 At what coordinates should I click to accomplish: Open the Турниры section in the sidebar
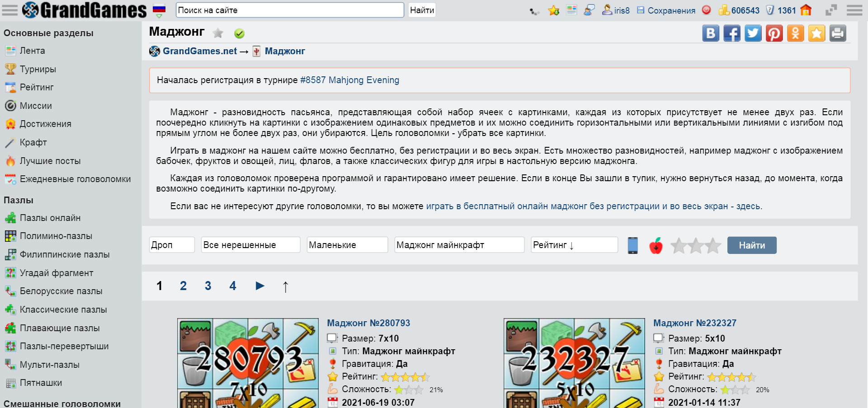[x=38, y=69]
